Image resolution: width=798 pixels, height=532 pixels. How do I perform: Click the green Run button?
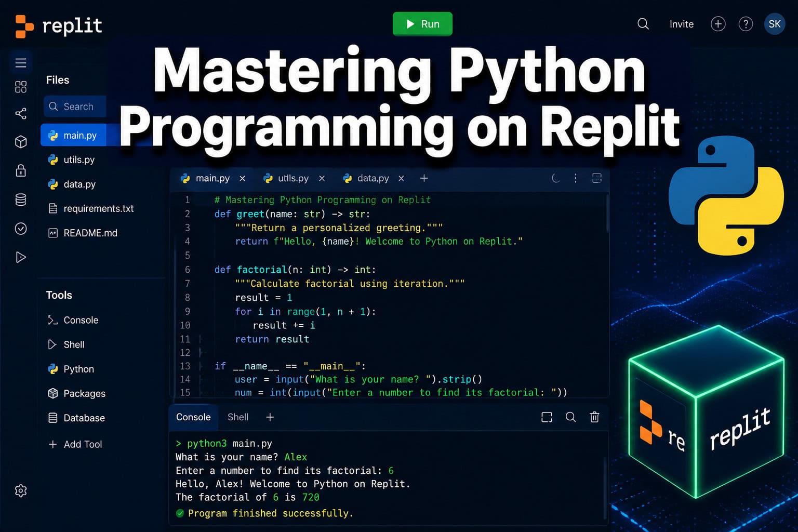point(422,24)
